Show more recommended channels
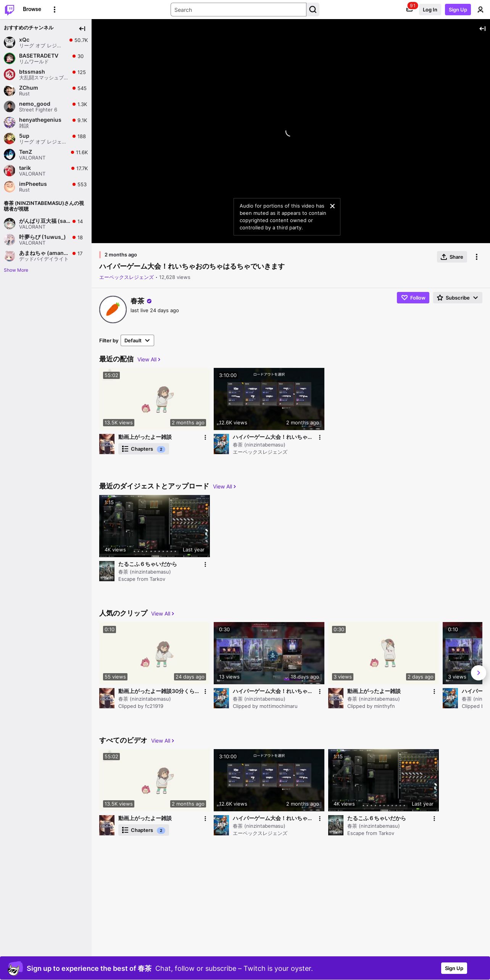490x980 pixels. point(16,270)
